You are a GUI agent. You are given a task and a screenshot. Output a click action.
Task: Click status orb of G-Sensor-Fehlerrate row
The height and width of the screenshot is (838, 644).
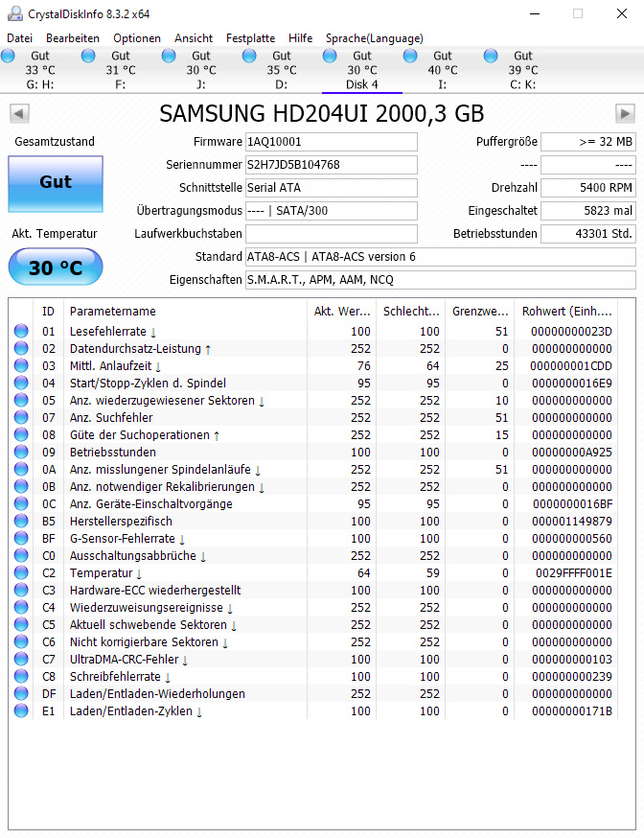click(x=21, y=538)
